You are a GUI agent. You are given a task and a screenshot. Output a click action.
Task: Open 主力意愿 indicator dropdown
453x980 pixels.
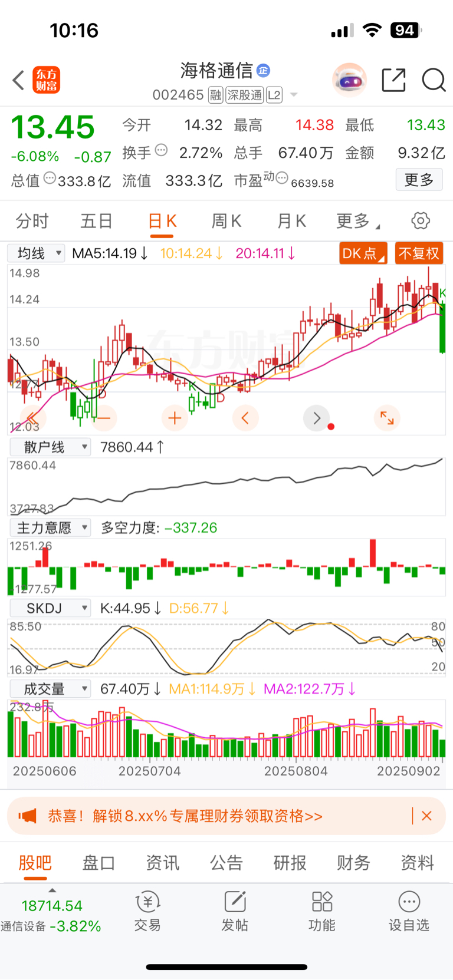(x=50, y=527)
